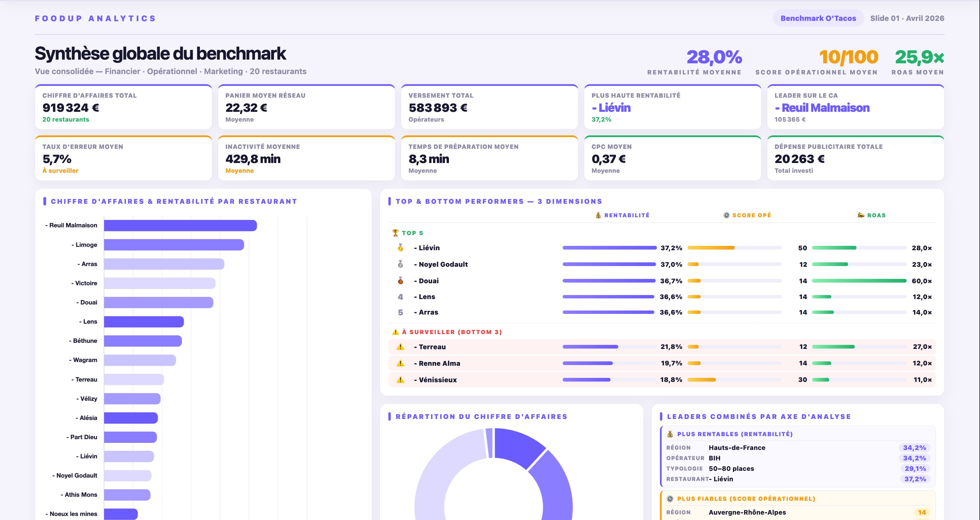980x520 pixels.
Task: Click the warning icon in the Renne Alma row
Action: [x=400, y=363]
